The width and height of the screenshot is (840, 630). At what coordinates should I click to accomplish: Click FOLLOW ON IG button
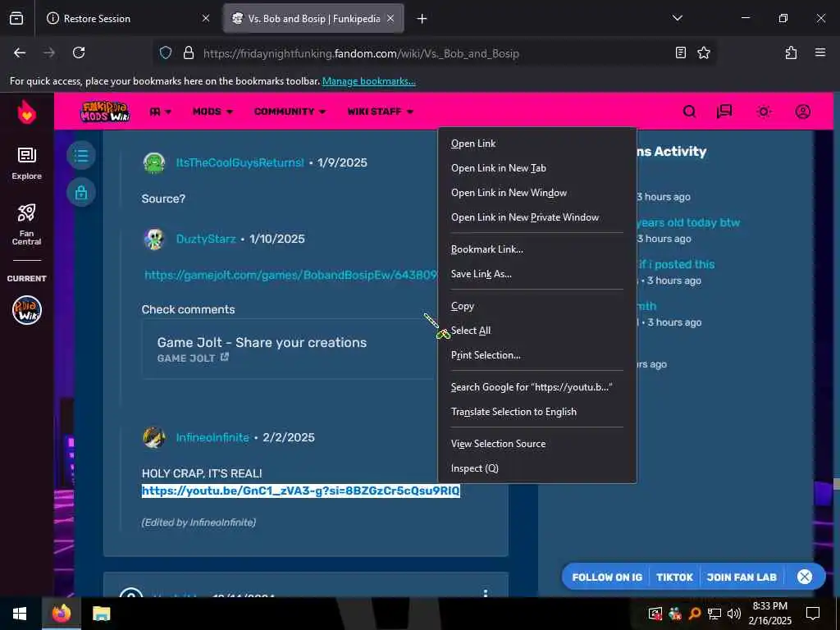point(607,577)
